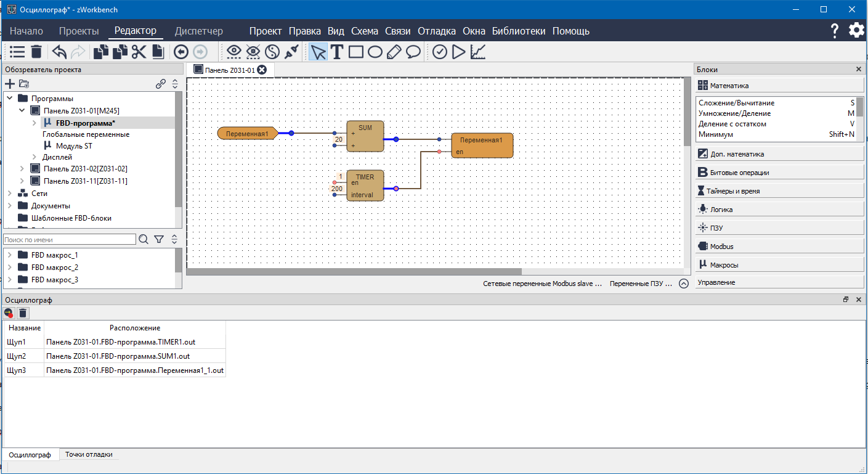Open settings with the gear icon
The image size is (868, 474).
click(856, 31)
